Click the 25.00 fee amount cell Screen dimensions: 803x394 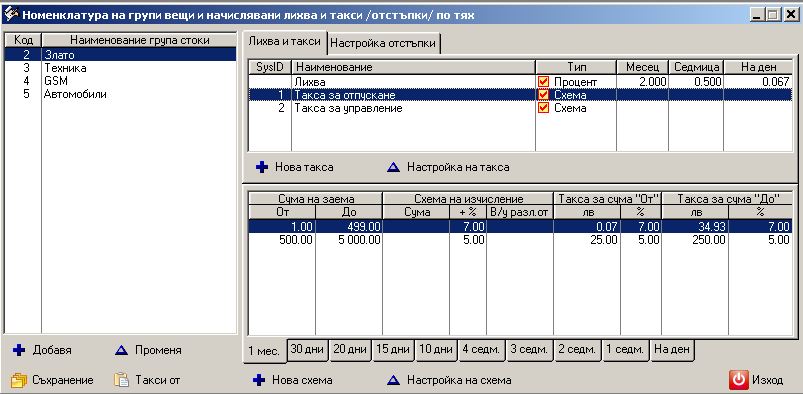[x=587, y=240]
